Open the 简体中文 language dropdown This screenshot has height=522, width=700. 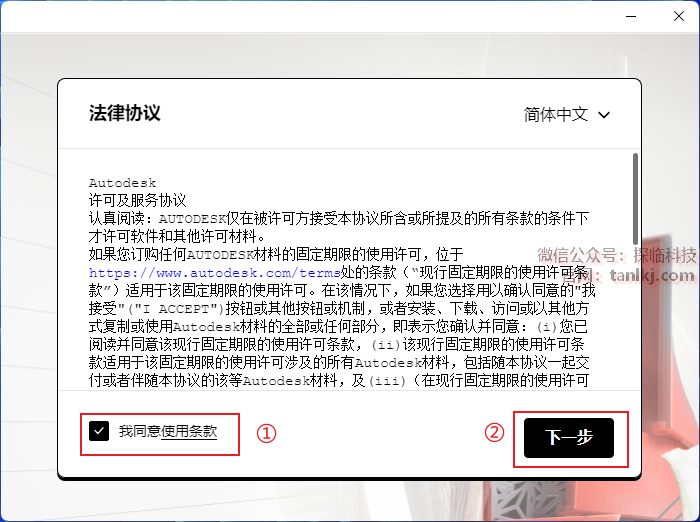[566, 115]
